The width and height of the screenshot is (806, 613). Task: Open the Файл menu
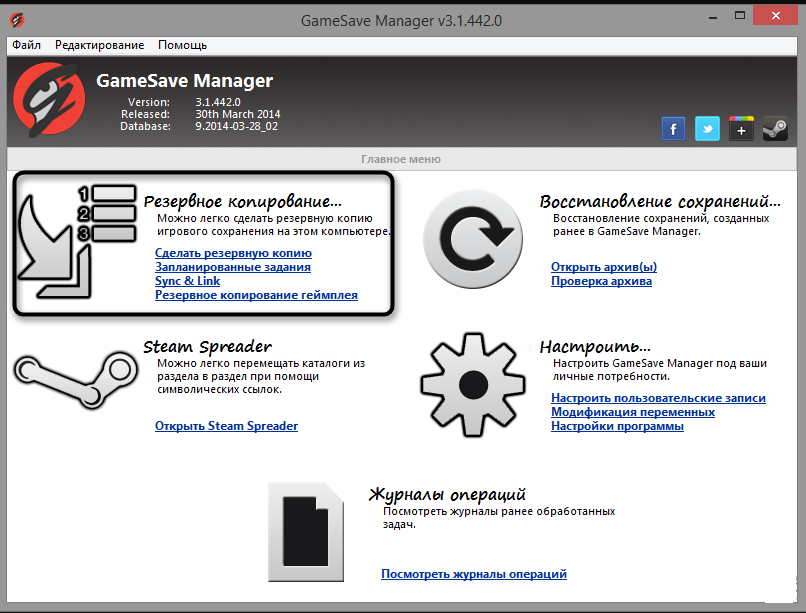(x=26, y=45)
